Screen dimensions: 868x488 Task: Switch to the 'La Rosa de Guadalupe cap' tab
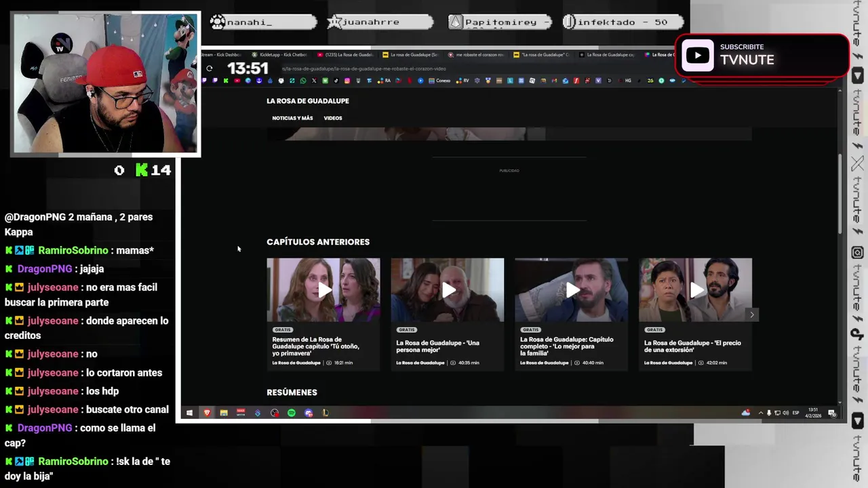point(606,55)
